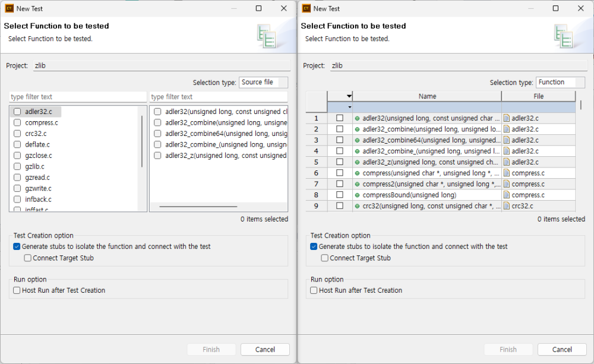Click filter text field above source file list

click(x=78, y=97)
